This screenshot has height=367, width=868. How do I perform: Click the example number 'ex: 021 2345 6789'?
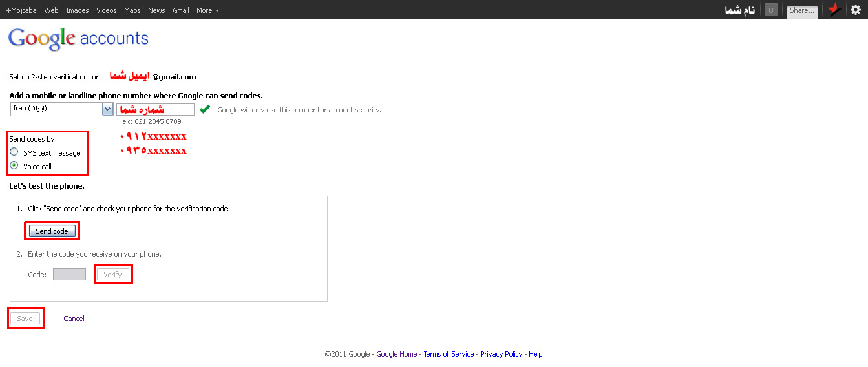152,121
